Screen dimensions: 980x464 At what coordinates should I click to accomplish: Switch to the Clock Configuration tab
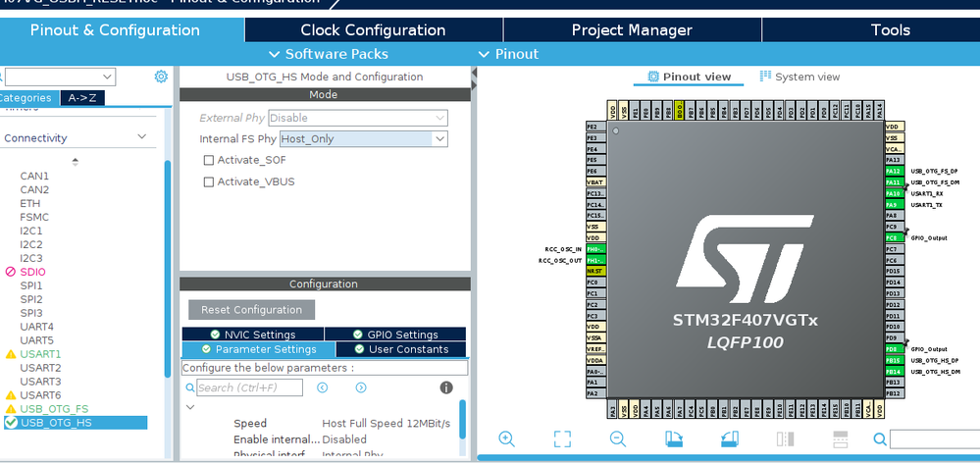pyautogui.click(x=373, y=30)
